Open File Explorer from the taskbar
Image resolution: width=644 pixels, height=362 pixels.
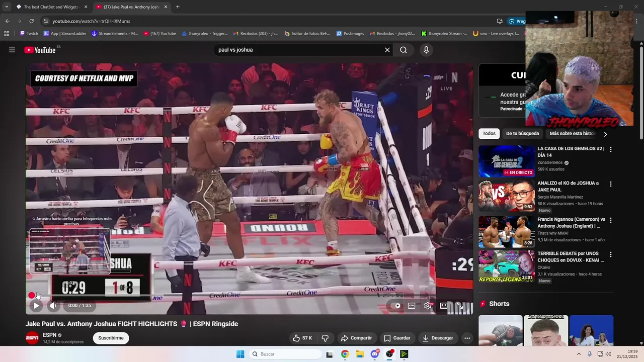[x=360, y=354]
